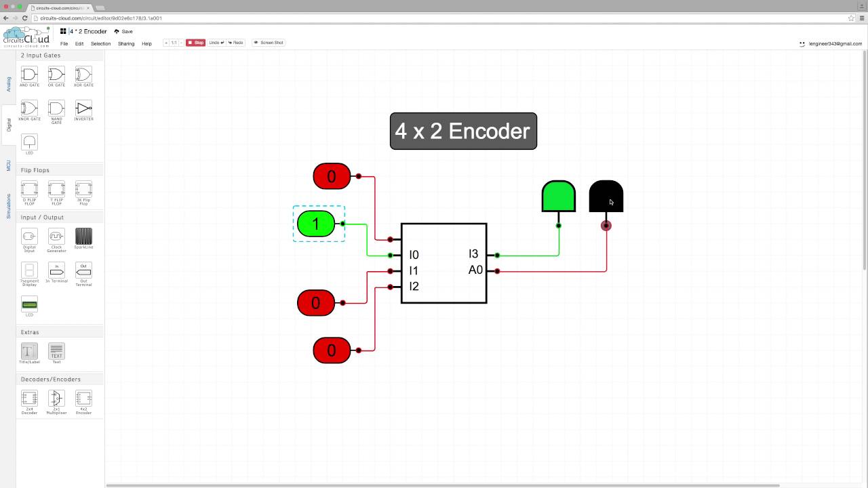Select the AND GATE component
Screen dimensions: 868x488
[29, 76]
